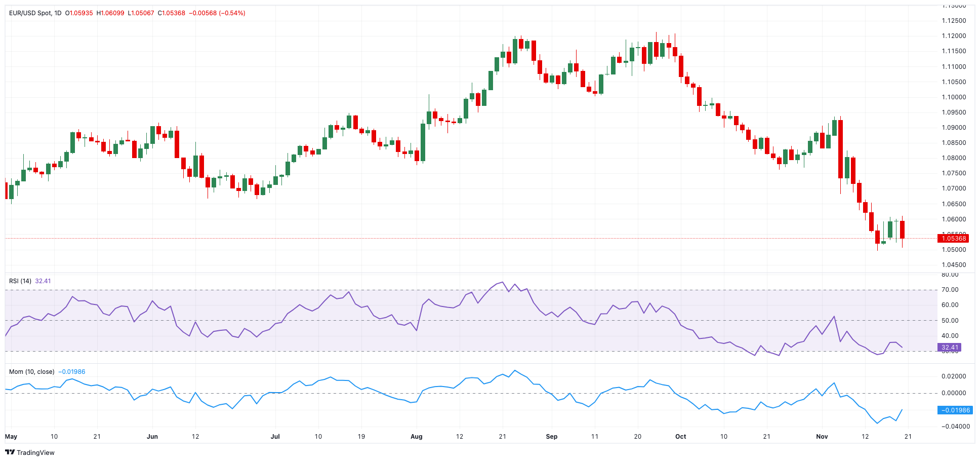Click the purple 32.41 RSI axis tag
This screenshot has width=980, height=461.
click(x=949, y=348)
